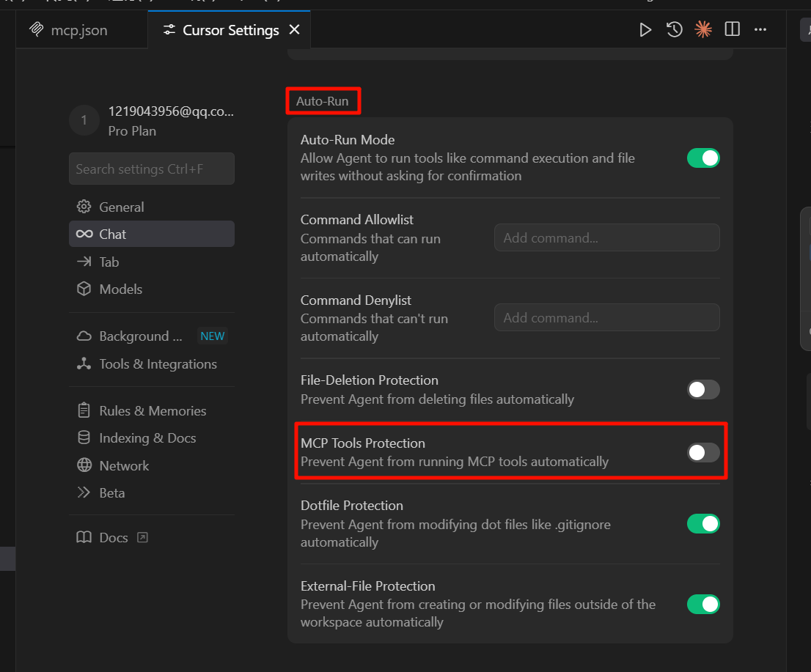Focus the Command Denylist input
Viewport: 811px width, 672px height.
point(606,317)
